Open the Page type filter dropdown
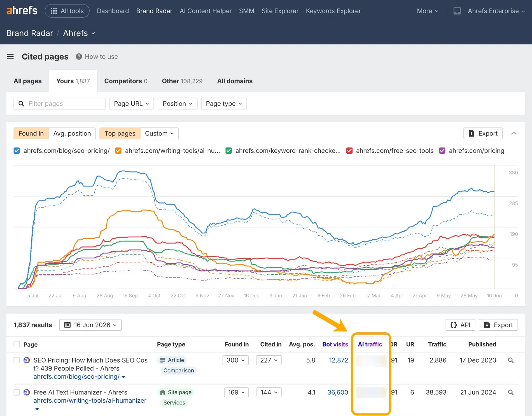The width and height of the screenshot is (532, 416). pos(224,104)
